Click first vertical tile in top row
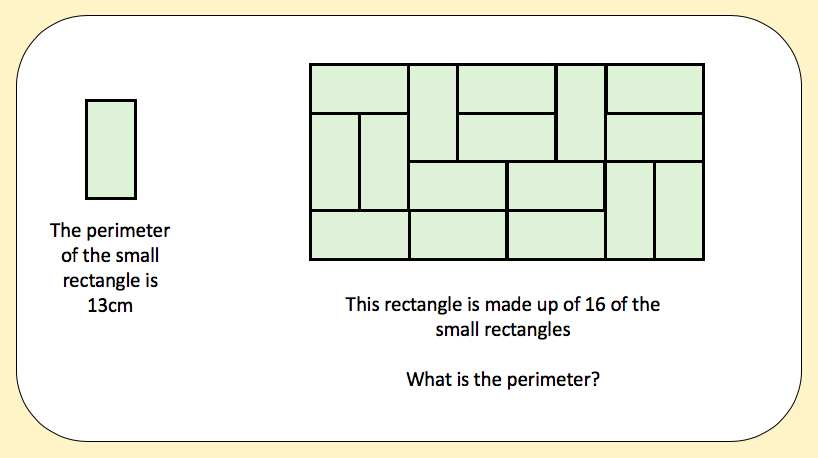Screen dimensions: 818x458 (x=433, y=112)
